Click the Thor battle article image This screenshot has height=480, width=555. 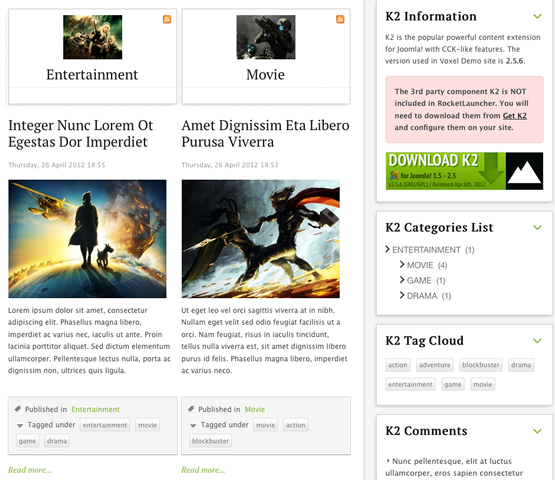[261, 239]
